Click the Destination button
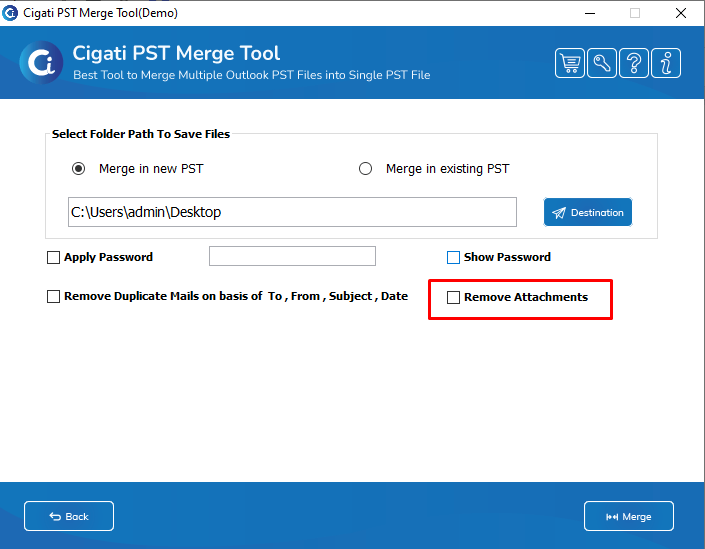This screenshot has height=549, width=705. 588,212
